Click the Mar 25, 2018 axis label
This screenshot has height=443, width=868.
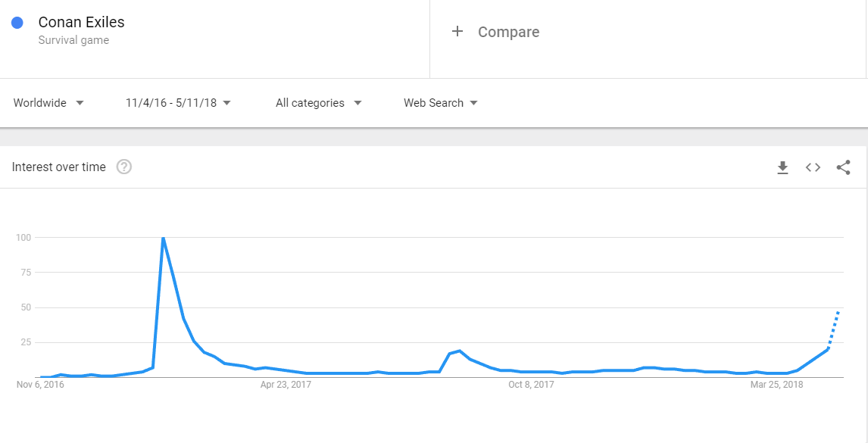click(776, 384)
